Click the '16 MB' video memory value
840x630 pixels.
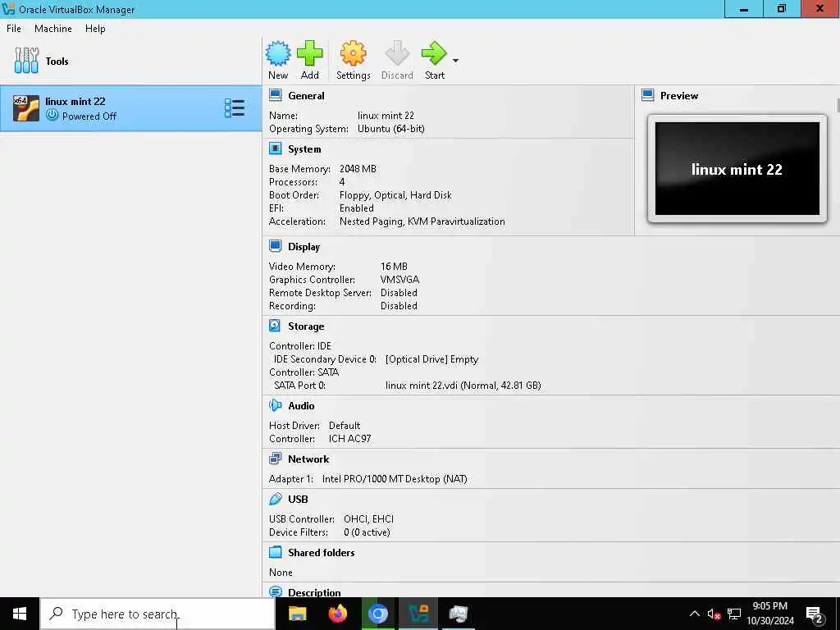click(394, 267)
